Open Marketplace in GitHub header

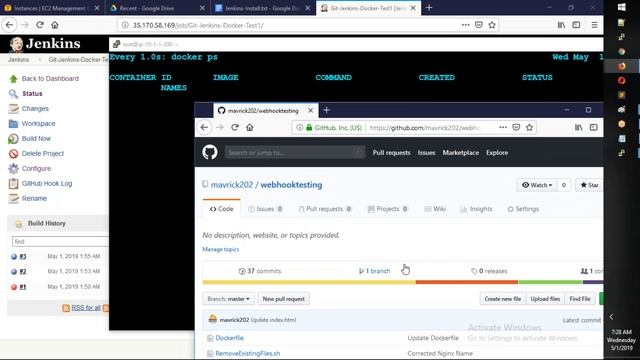tap(460, 152)
